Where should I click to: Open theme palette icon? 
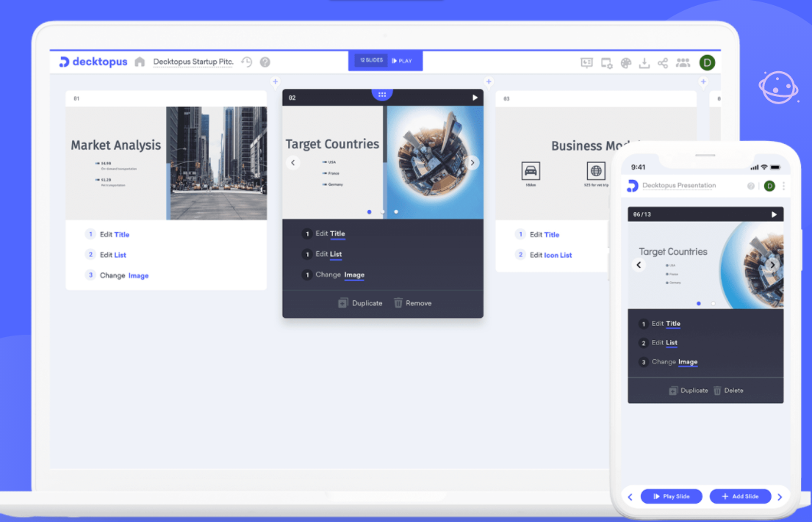coord(626,63)
